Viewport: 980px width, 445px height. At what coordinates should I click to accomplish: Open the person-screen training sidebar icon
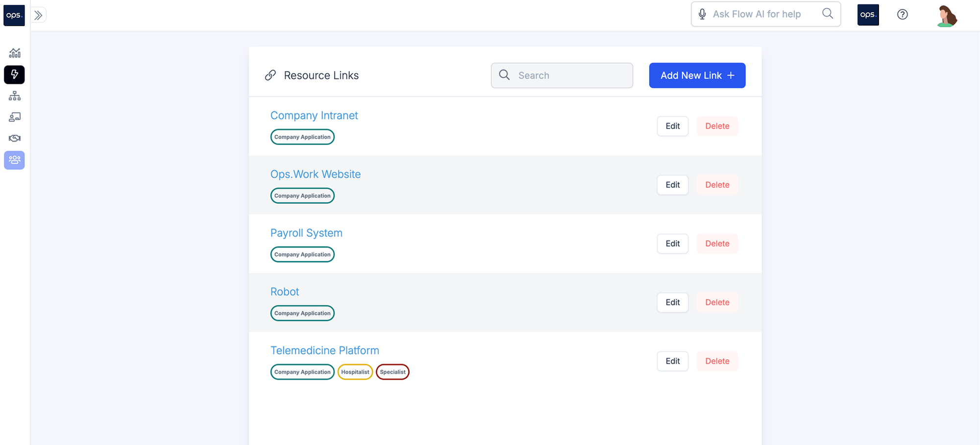pos(15,117)
